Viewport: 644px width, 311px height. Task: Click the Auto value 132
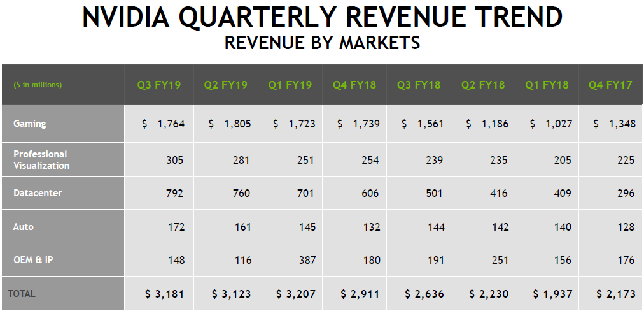(x=371, y=227)
